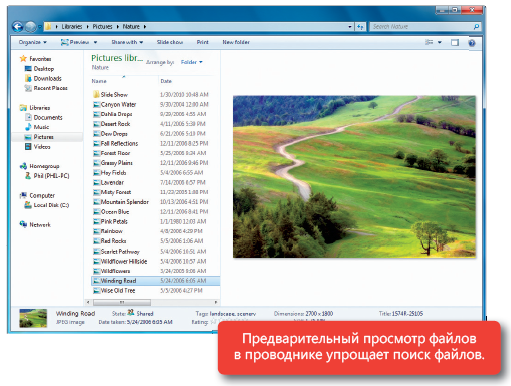511x386 pixels.
Task: Click the large Winding Road preview image
Action: click(354, 177)
